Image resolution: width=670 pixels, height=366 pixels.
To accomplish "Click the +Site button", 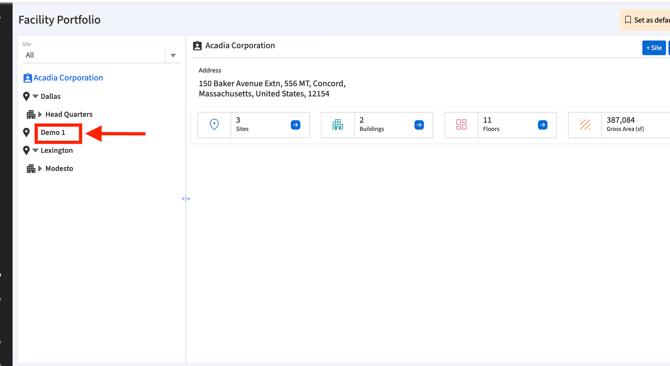I will 654,48.
